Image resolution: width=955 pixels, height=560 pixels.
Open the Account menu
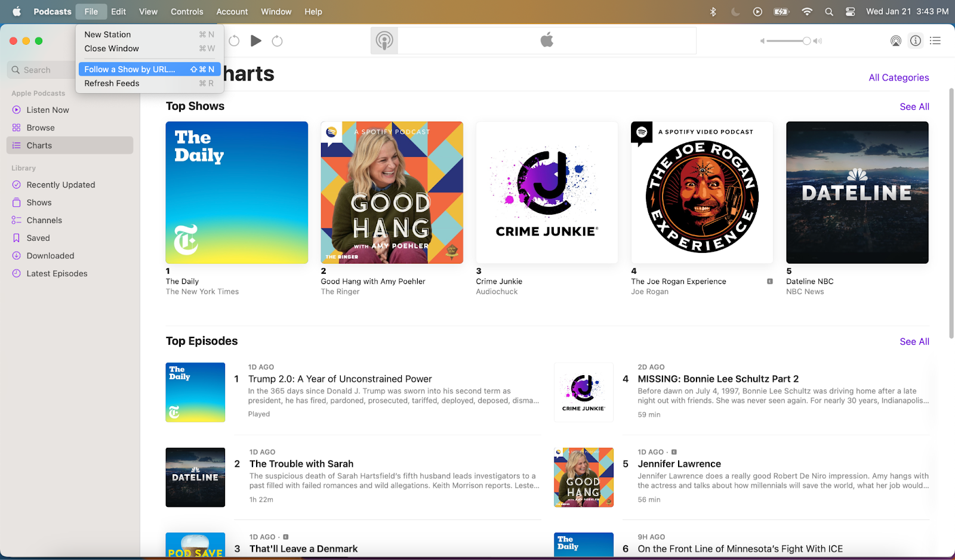tap(232, 11)
